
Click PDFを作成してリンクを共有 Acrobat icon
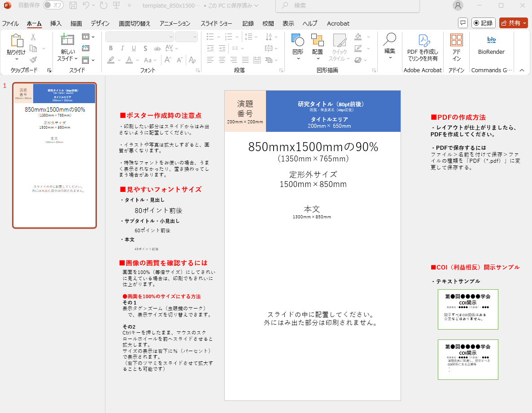click(423, 41)
